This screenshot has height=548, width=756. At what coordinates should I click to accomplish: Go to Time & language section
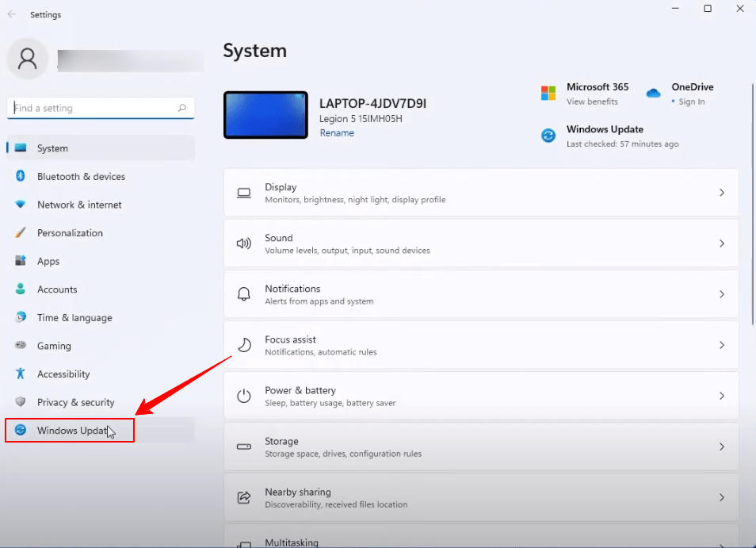(x=74, y=317)
